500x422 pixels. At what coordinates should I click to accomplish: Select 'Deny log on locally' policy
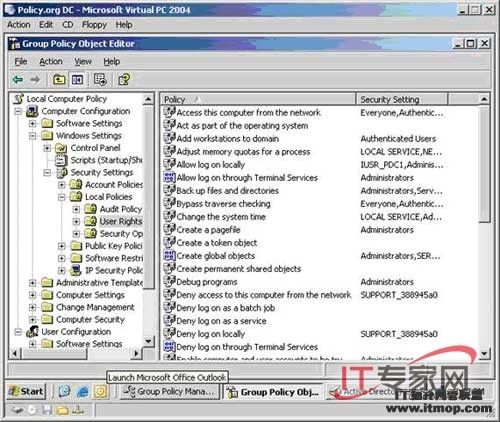coord(210,334)
